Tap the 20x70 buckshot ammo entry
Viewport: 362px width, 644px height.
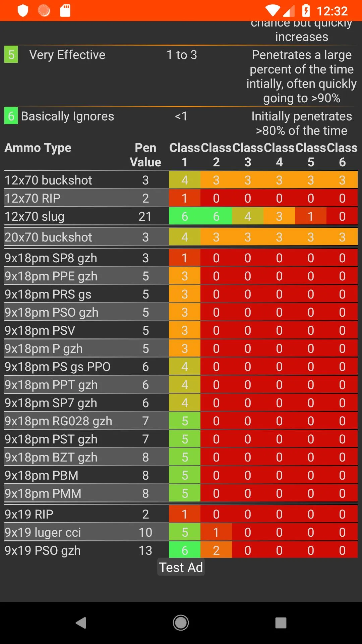[48, 237]
